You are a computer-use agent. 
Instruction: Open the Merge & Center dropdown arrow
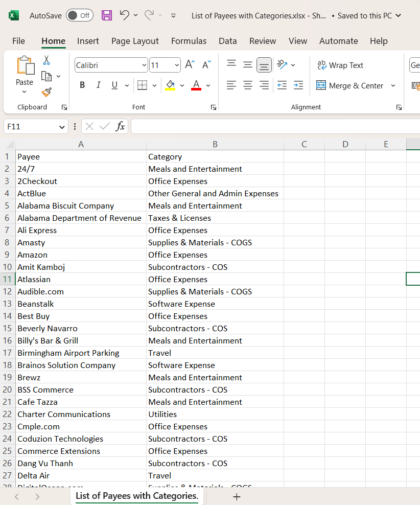[x=393, y=85]
